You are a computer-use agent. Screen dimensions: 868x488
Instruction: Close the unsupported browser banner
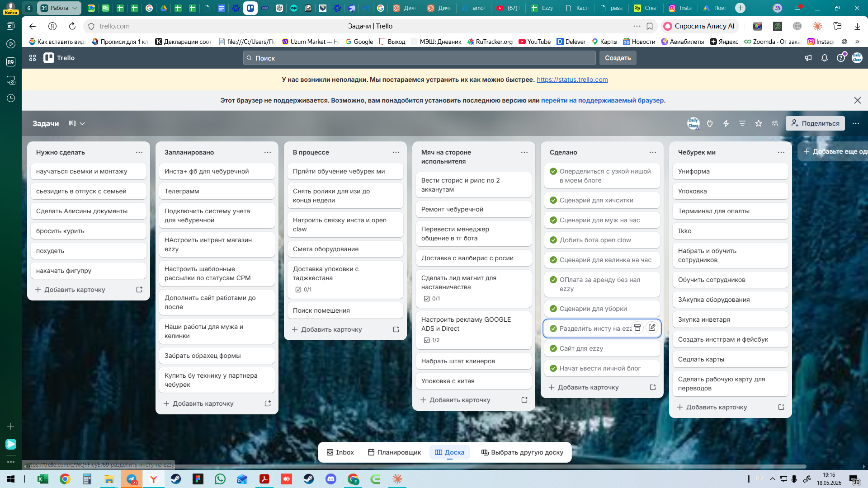coord(857,100)
